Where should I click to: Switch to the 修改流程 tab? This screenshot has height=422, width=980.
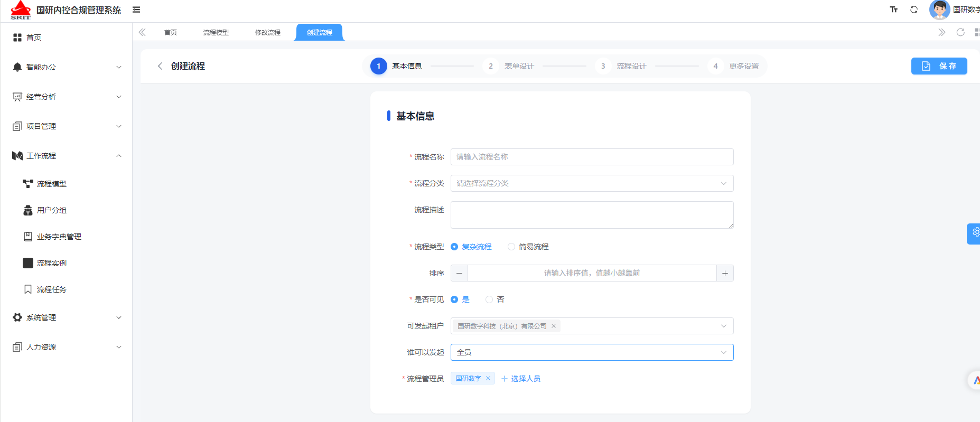point(268,33)
